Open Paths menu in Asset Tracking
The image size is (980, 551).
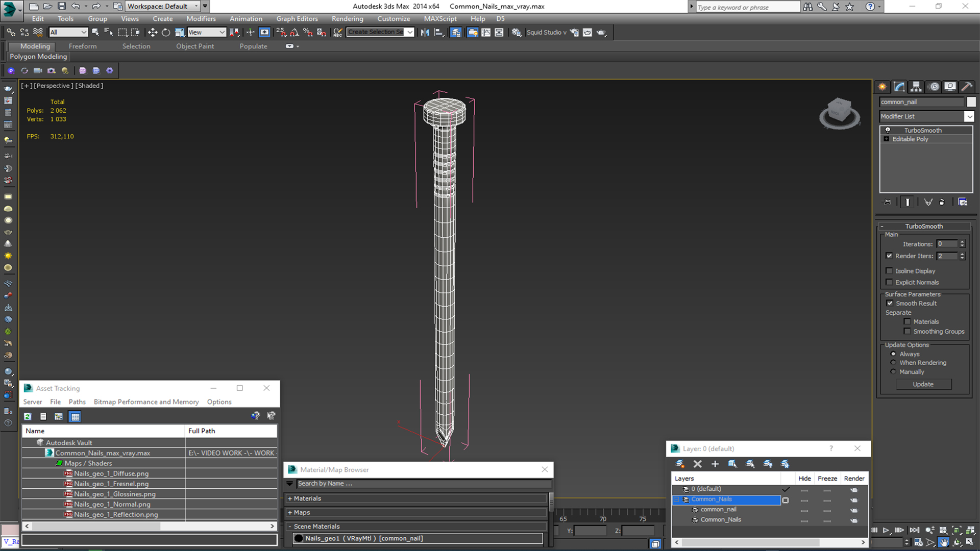coord(77,402)
